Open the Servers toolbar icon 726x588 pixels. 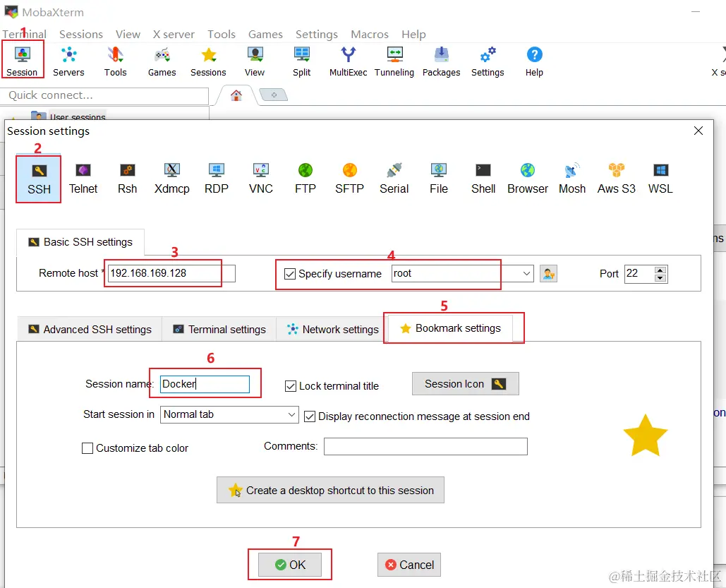[68, 61]
